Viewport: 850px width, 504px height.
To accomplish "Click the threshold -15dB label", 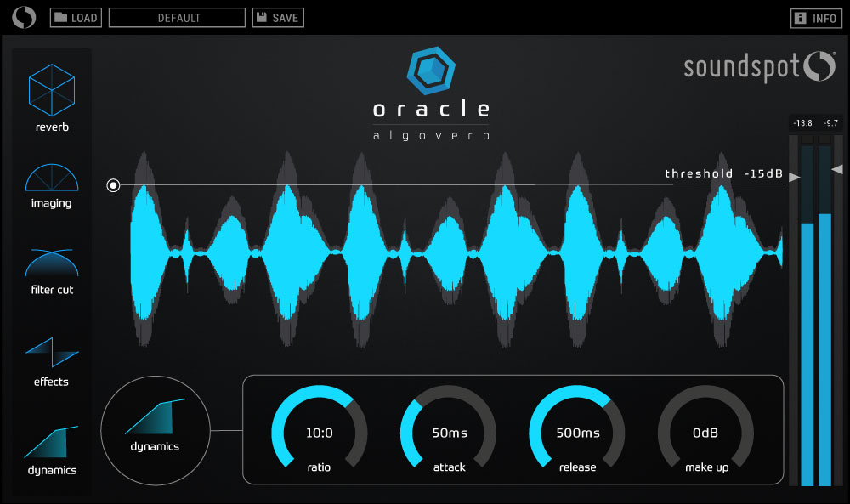I will click(723, 173).
